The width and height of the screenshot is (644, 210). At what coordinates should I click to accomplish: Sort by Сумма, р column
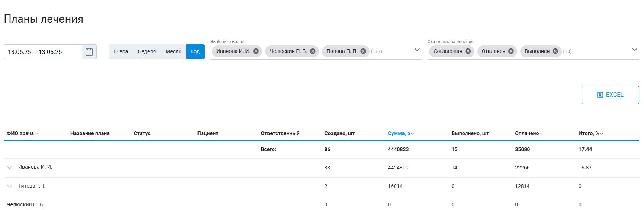click(401, 133)
